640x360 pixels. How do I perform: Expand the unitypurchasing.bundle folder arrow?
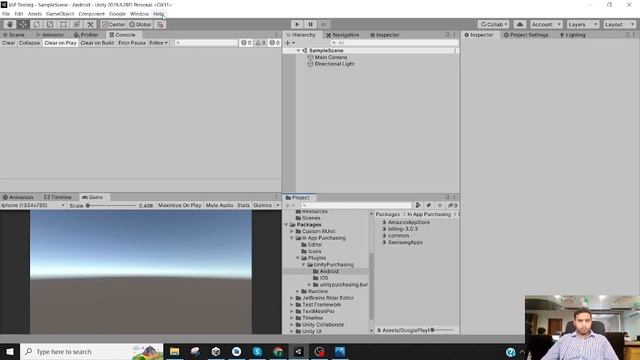(x=309, y=284)
